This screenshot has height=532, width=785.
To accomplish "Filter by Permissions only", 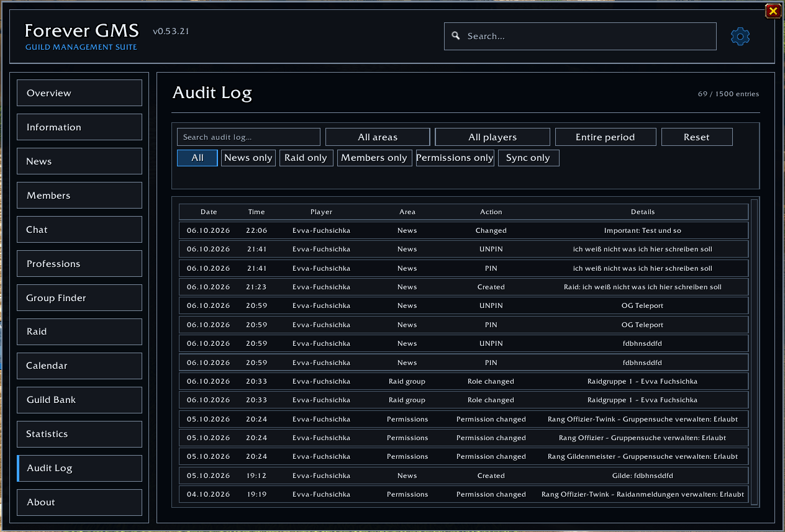I will coord(455,158).
